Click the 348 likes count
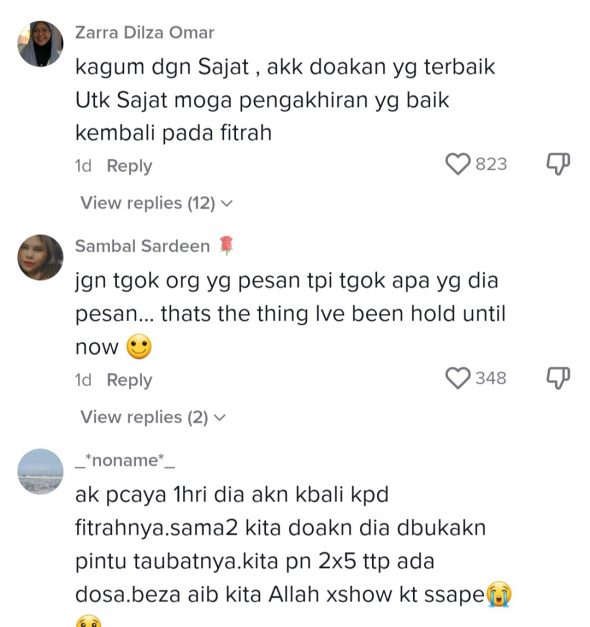 pos(491,378)
